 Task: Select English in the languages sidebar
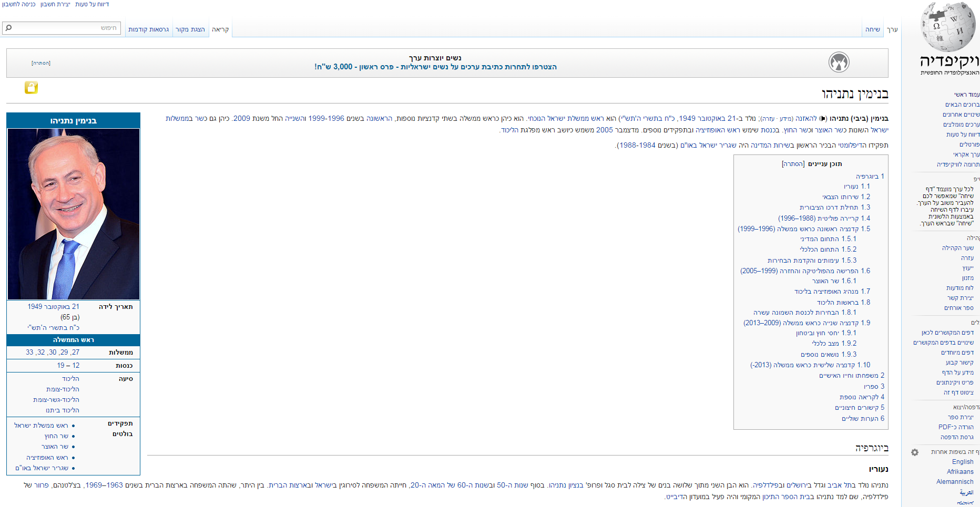(962, 462)
